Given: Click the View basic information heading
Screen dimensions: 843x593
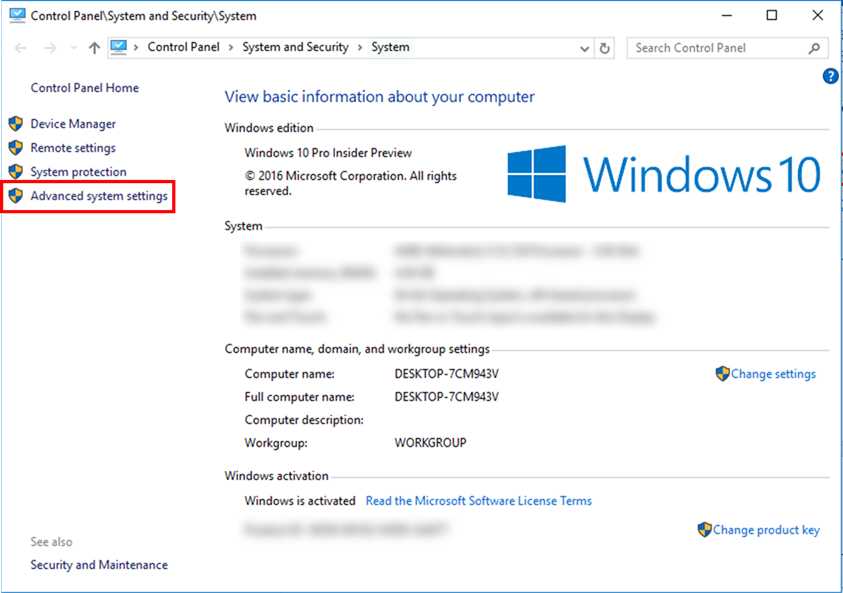Looking at the screenshot, I should click(x=380, y=97).
